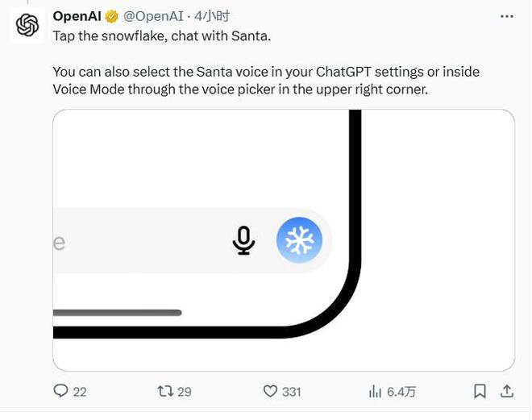Tap the blue snowflake button

tap(299, 240)
